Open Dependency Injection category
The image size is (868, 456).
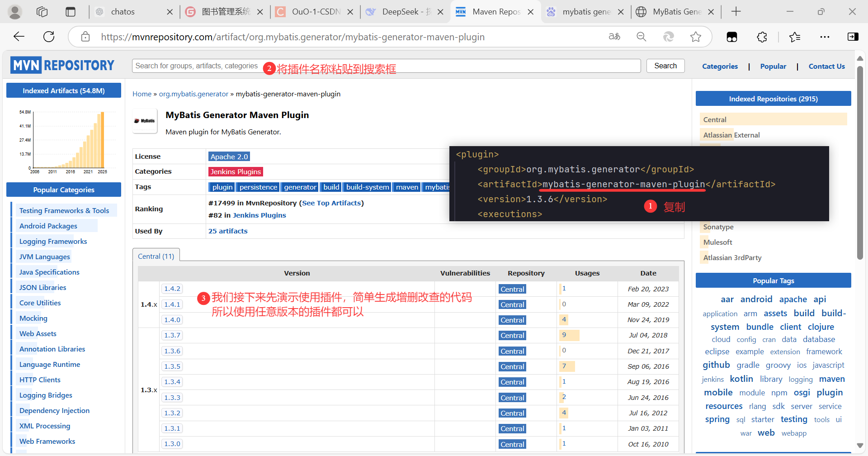coord(54,410)
